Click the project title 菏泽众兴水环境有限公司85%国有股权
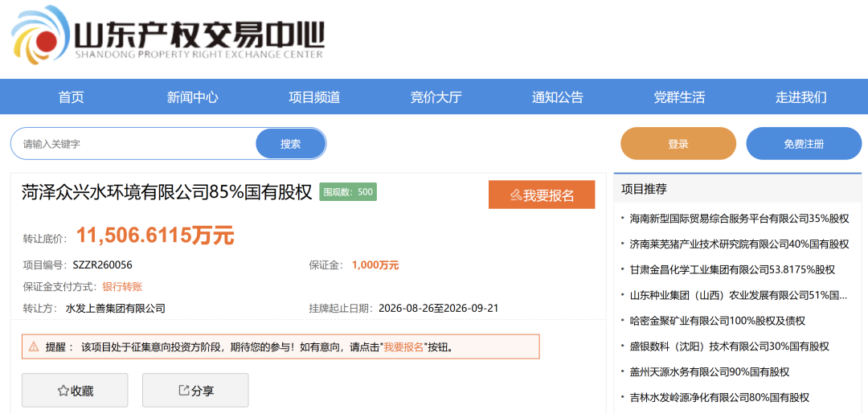Screen dimensions: 868x414 pos(167,193)
